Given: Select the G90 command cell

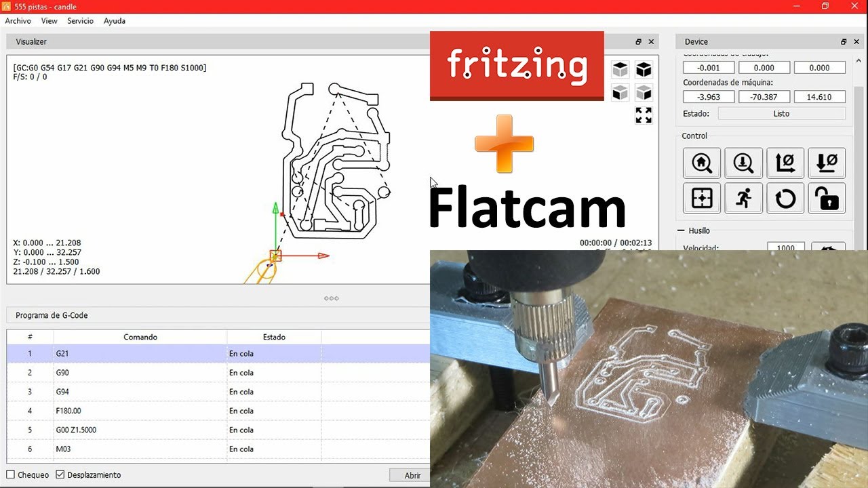Looking at the screenshot, I should click(140, 373).
